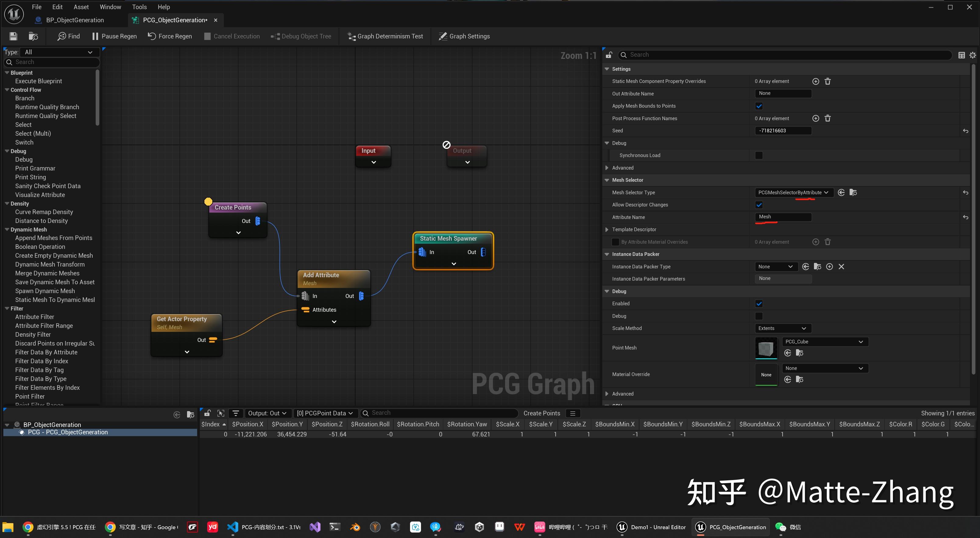The image size is (980, 538).
Task: Click the Pause Regen button
Action: click(x=114, y=36)
